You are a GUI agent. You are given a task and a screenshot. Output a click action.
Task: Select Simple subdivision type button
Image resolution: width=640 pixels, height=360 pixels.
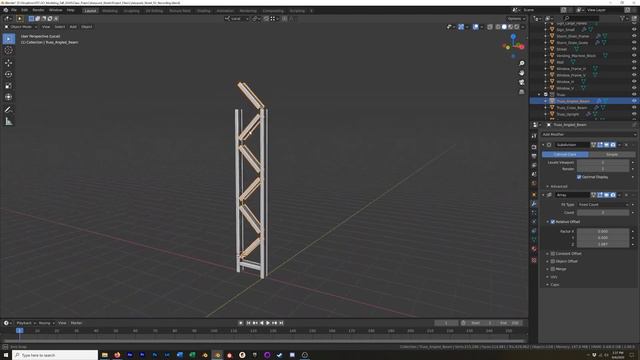612,155
